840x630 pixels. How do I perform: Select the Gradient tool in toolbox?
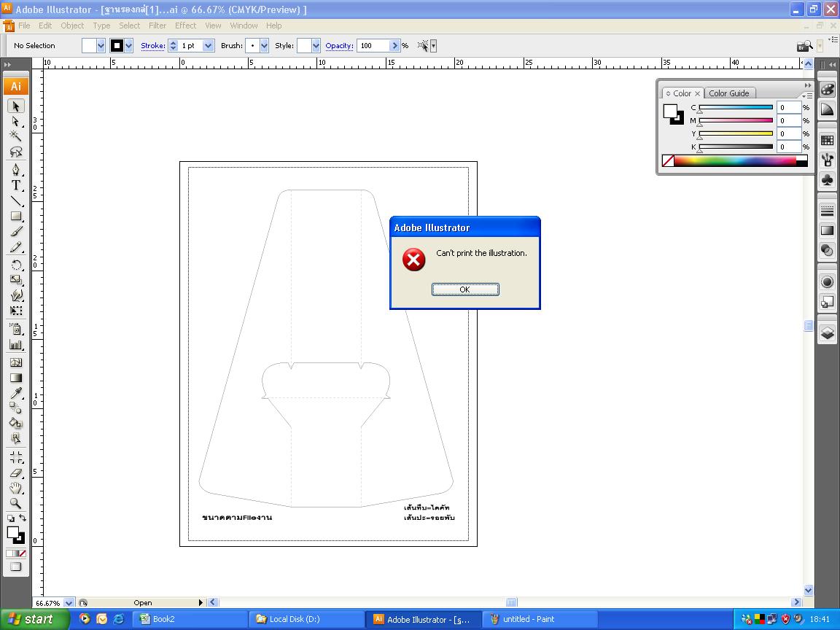15,378
